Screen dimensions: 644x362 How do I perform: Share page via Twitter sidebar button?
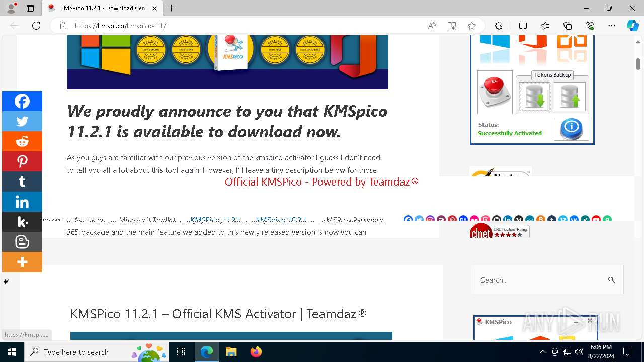click(22, 121)
